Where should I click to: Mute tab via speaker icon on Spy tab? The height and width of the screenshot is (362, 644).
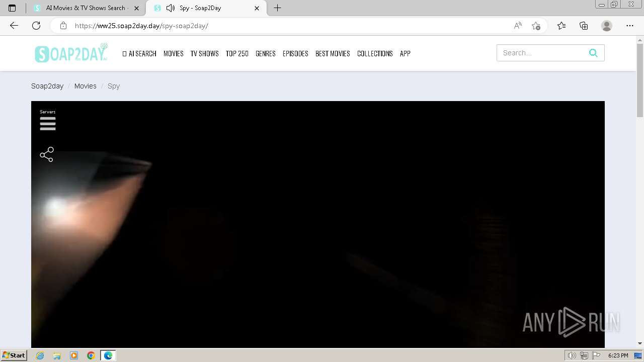[x=171, y=8]
